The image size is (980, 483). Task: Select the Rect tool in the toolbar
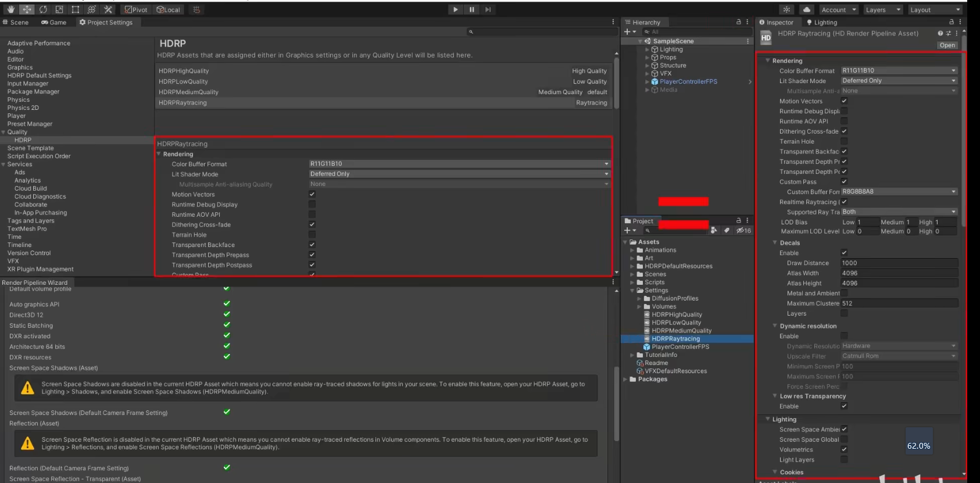tap(76, 9)
